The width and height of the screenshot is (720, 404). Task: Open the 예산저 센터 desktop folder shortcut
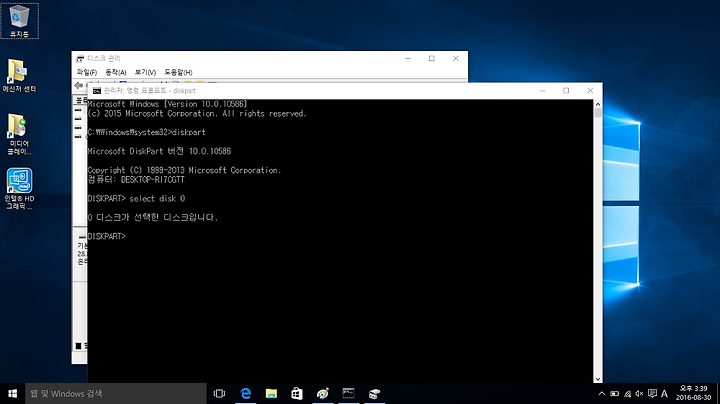click(x=19, y=76)
